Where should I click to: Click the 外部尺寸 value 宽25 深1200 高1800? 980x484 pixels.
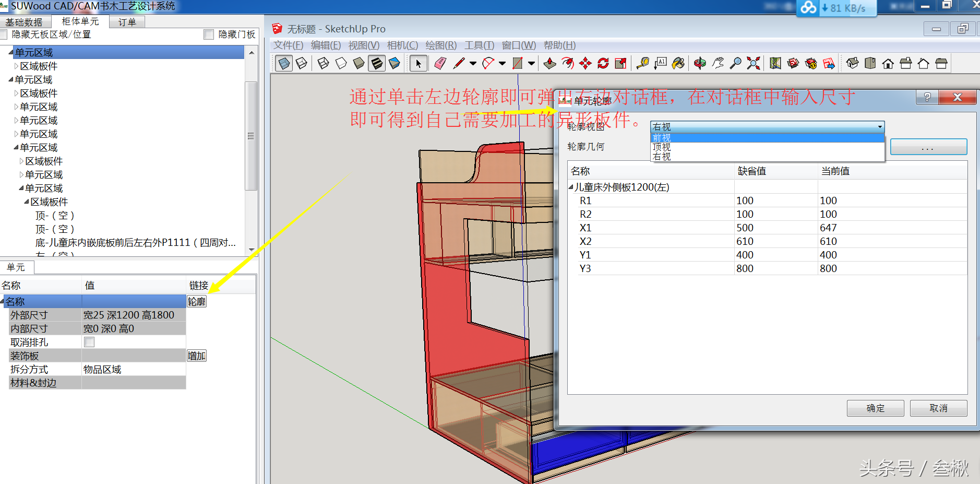click(x=134, y=315)
